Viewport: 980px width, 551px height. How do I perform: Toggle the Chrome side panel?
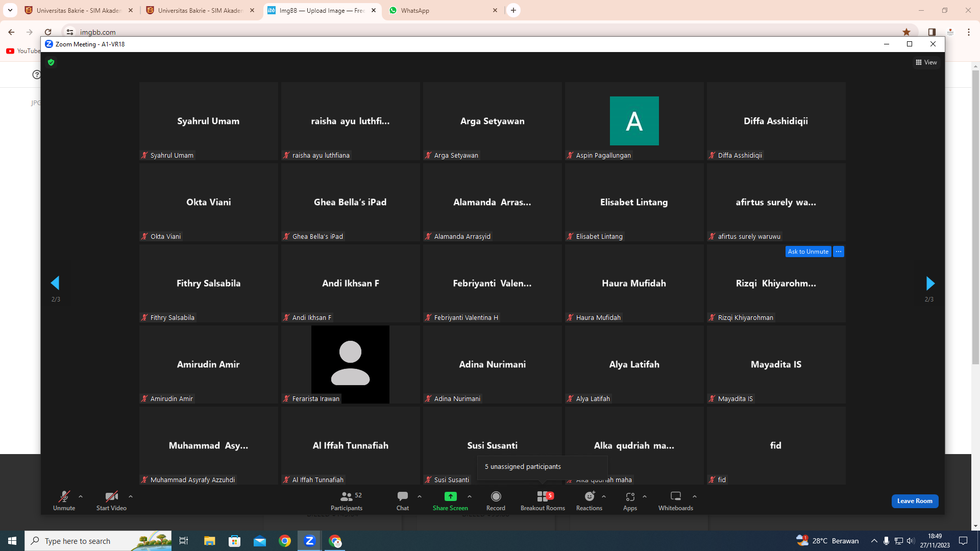(x=932, y=32)
